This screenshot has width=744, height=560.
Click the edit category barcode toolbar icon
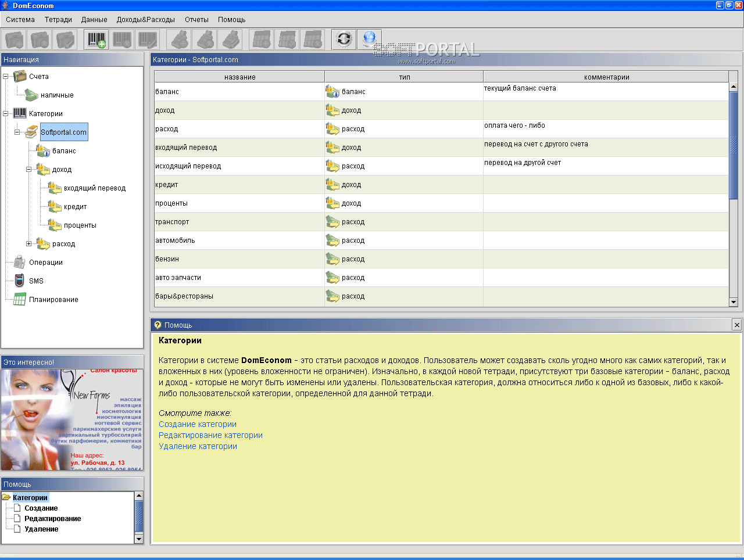click(x=147, y=40)
